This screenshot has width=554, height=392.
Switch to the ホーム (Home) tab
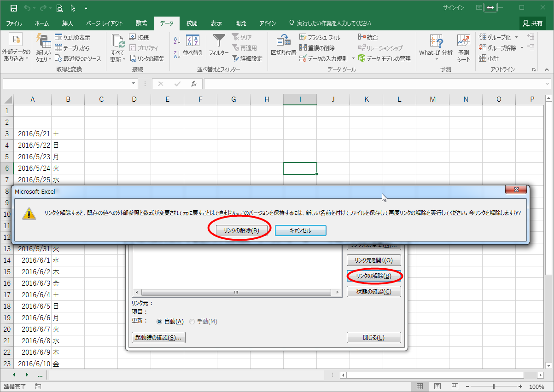point(42,23)
